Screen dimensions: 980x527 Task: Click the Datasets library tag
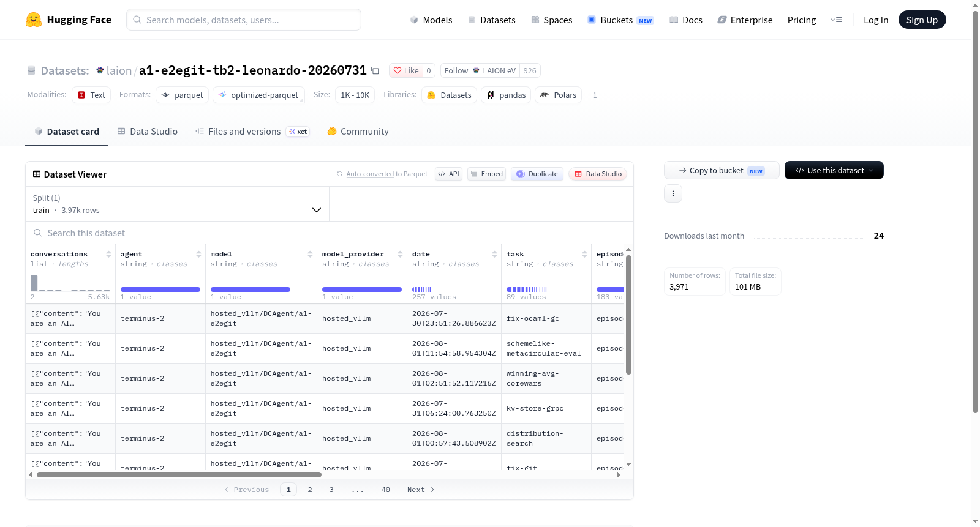click(449, 95)
